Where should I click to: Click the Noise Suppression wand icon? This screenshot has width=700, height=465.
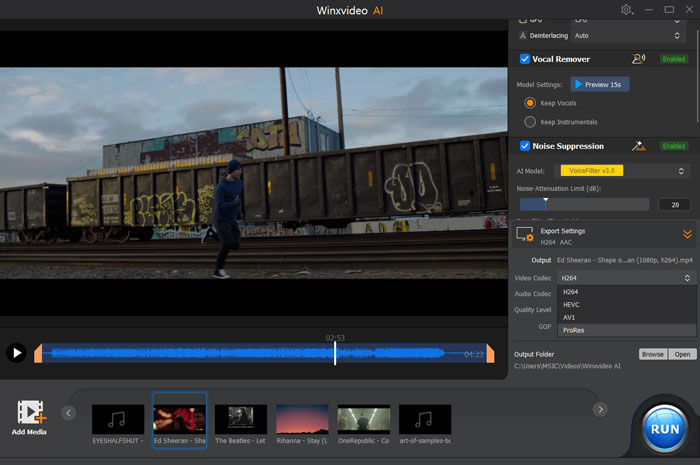coord(639,146)
